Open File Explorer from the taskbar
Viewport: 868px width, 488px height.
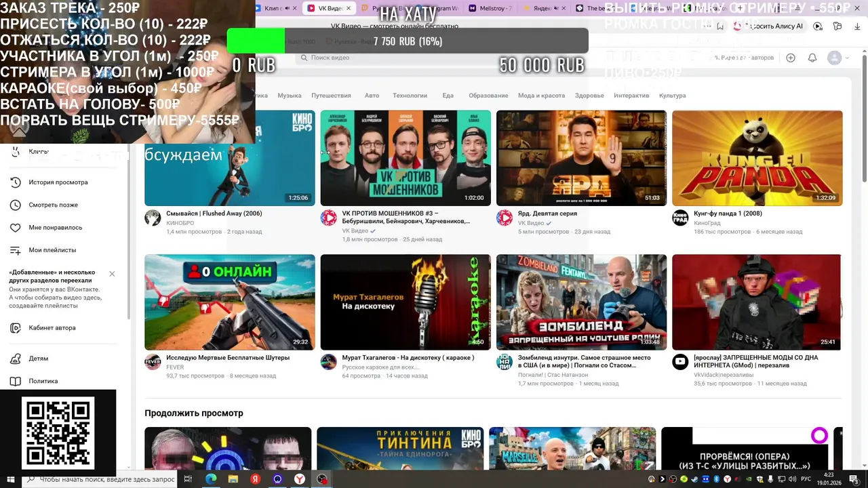pyautogui.click(x=233, y=479)
